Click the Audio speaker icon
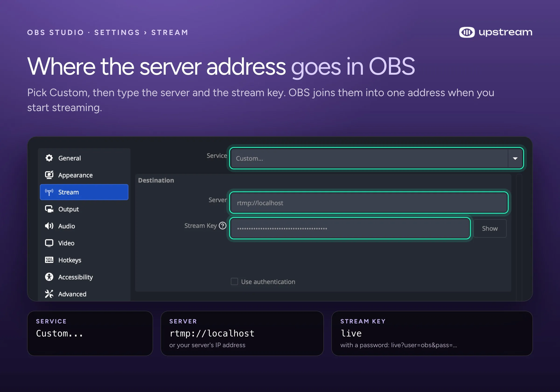This screenshot has height=392, width=560. 49,226
